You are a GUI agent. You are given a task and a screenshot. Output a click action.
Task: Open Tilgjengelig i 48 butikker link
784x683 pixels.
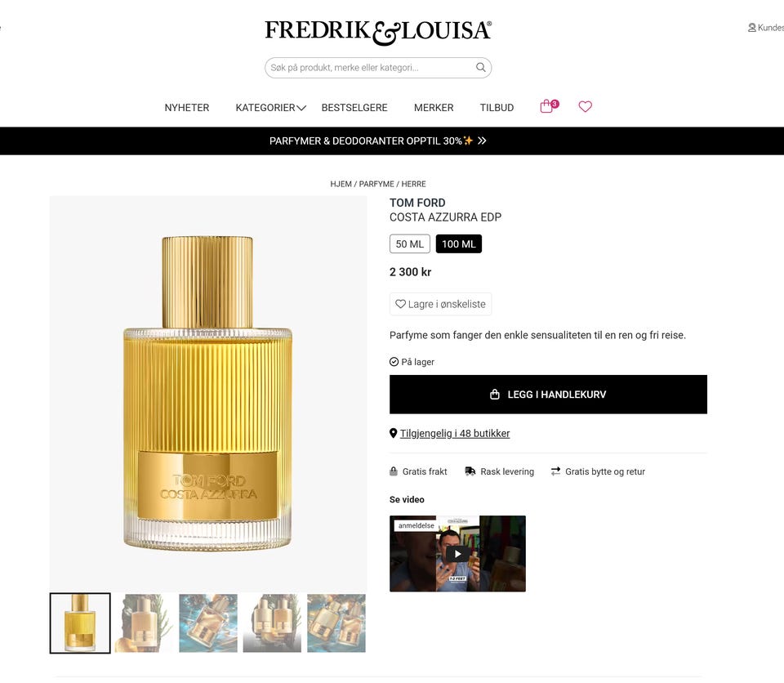455,433
